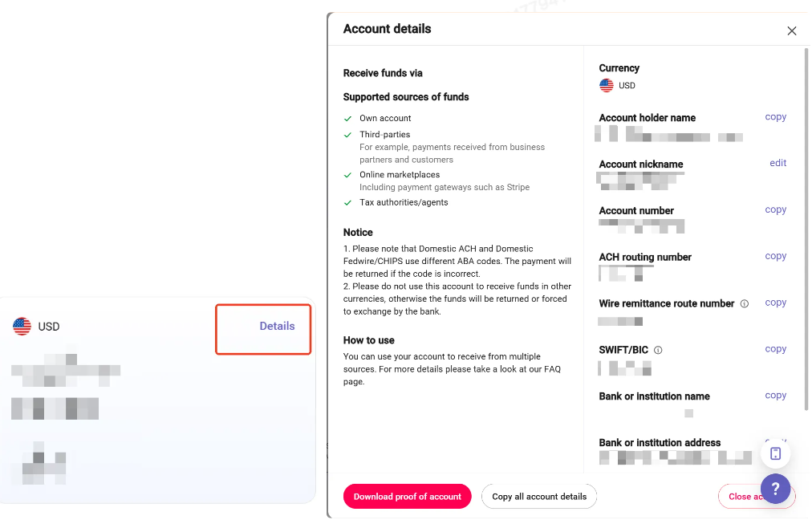Click the Own account checkmark icon

(x=347, y=119)
